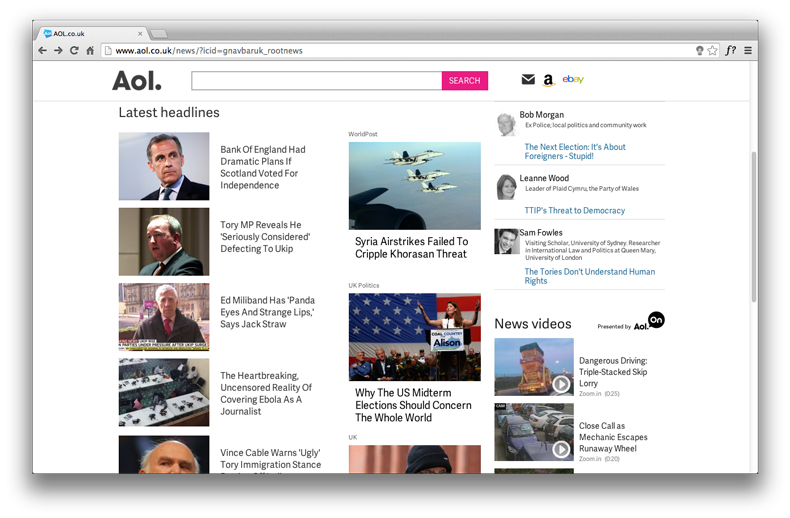The height and width of the screenshot is (518, 790).
Task: Open TTIP's Threat to Democracy link
Action: coord(574,210)
